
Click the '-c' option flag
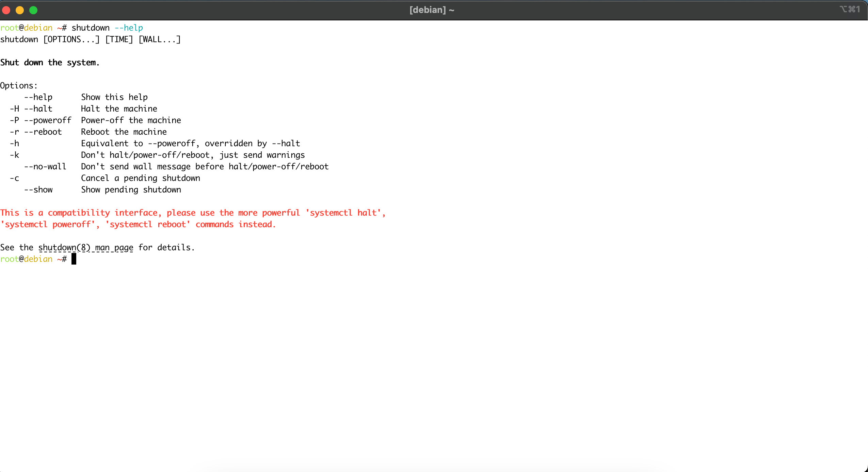coord(14,178)
